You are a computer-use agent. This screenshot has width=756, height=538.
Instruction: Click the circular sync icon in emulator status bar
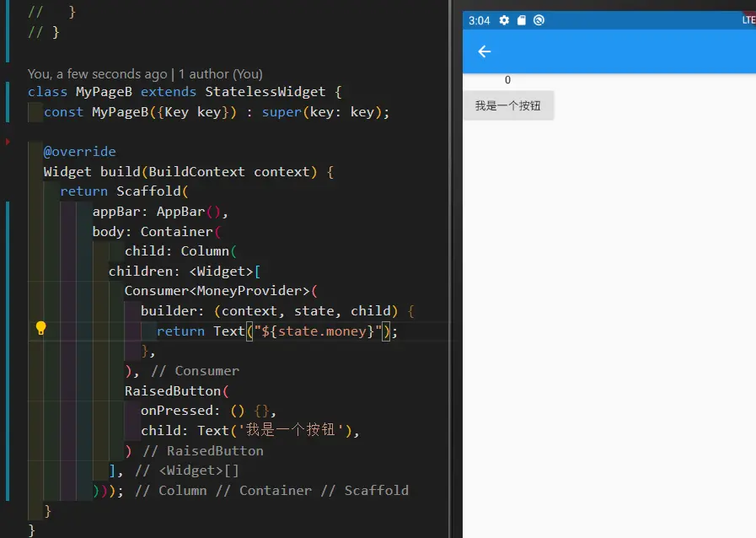point(539,20)
